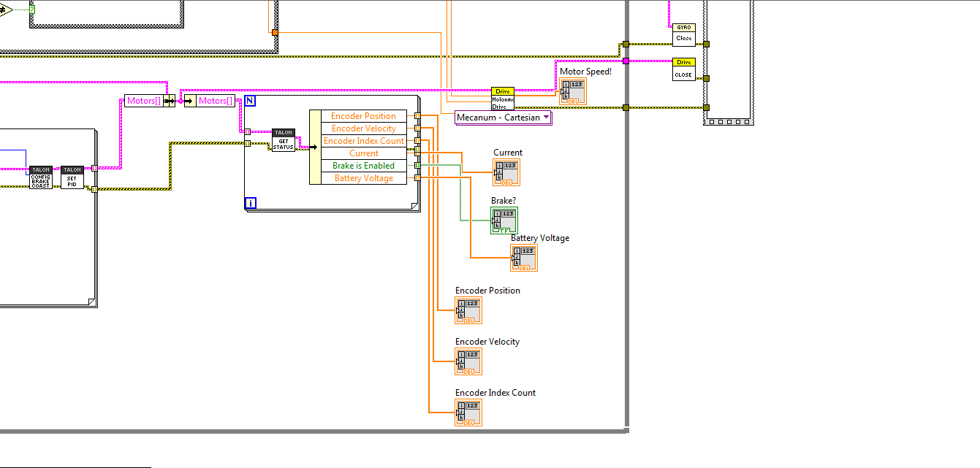
Task: Click the Encoder Velocity indicator
Action: pos(468,361)
